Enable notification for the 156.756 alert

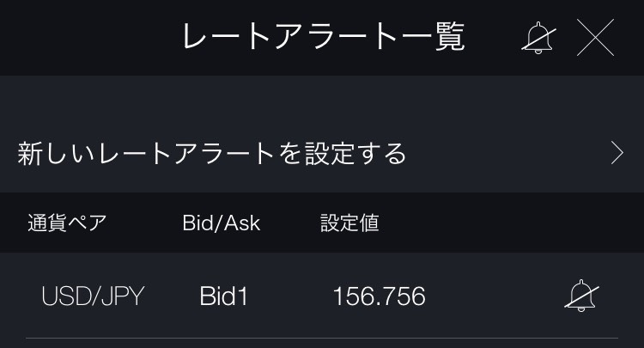click(581, 296)
